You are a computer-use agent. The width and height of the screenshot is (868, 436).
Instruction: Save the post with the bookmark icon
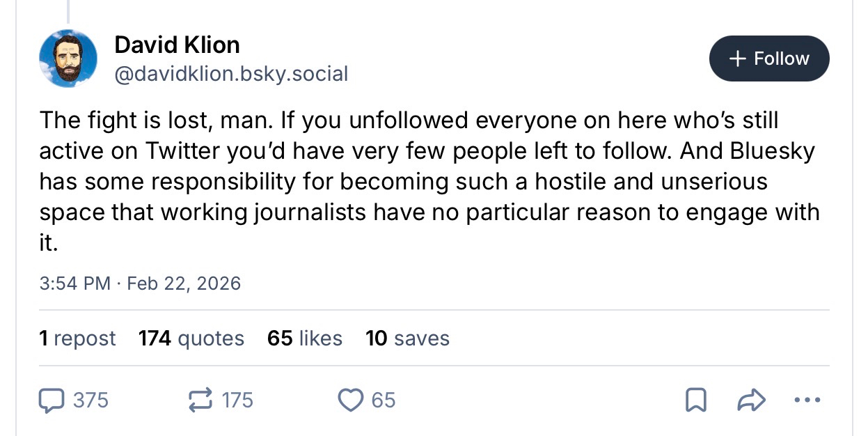coord(694,400)
